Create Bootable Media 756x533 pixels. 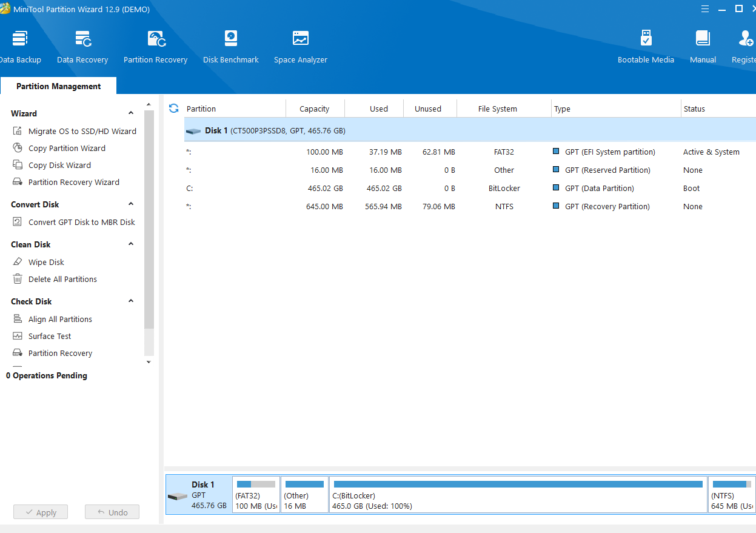(x=646, y=47)
